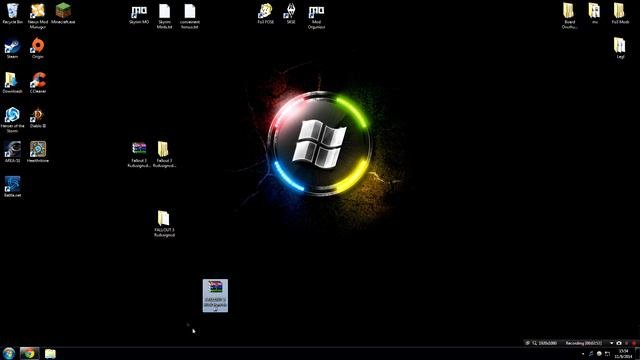Show hidden system tray icons
This screenshot has width=640, height=360.
582,353
